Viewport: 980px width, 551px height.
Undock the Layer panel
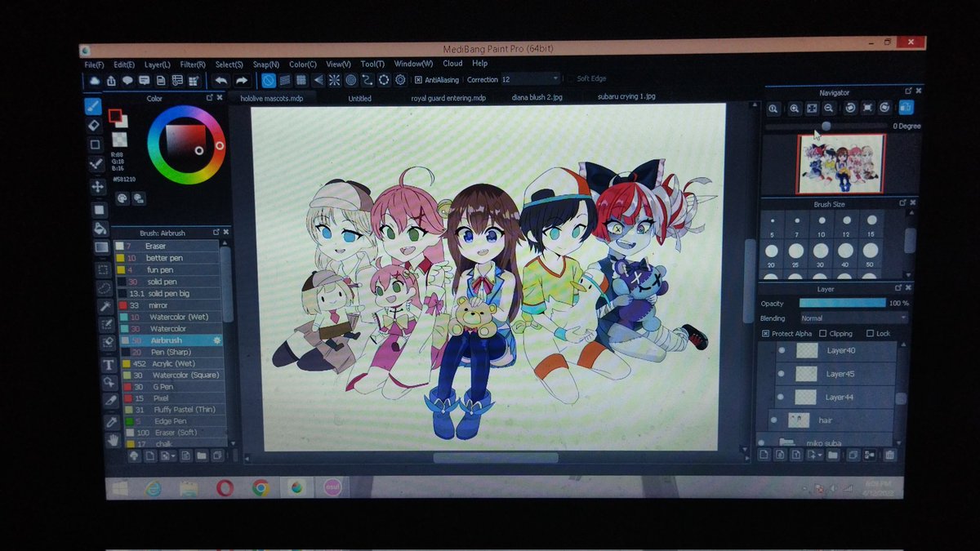pos(897,288)
